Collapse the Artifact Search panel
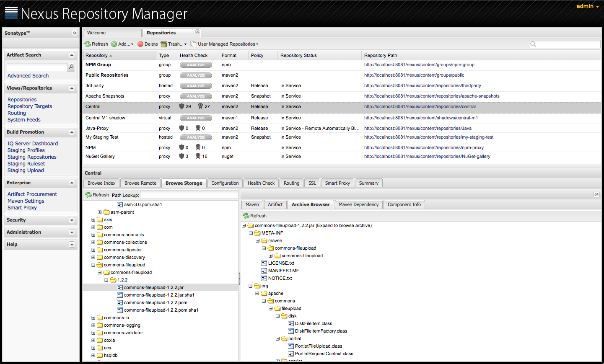 coord(72,55)
